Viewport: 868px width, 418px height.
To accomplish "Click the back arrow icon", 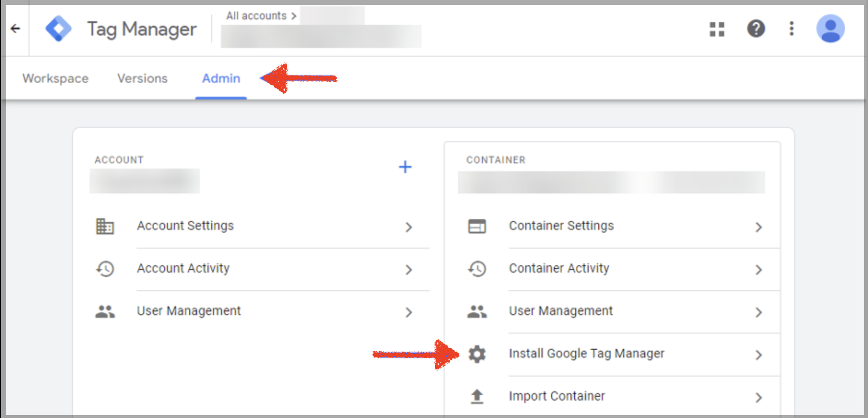I will point(15,28).
